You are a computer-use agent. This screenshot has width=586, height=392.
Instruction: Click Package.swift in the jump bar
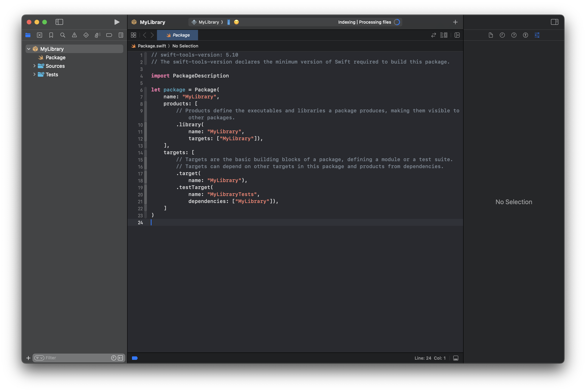click(152, 46)
